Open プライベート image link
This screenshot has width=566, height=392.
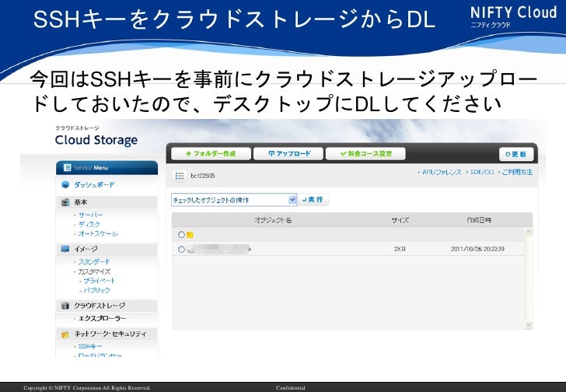pyautogui.click(x=99, y=281)
